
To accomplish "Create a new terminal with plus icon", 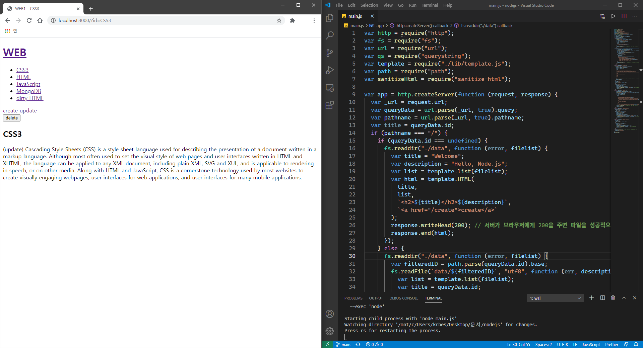I will [592, 298].
